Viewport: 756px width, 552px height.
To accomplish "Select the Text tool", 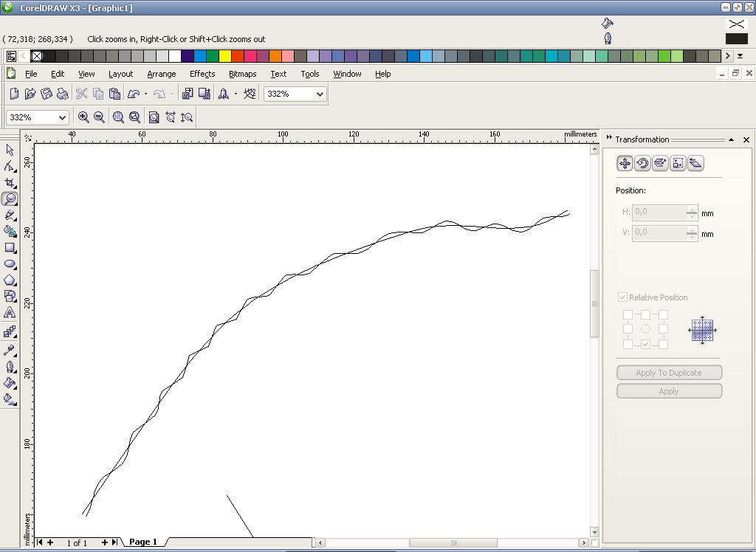I will (x=10, y=312).
